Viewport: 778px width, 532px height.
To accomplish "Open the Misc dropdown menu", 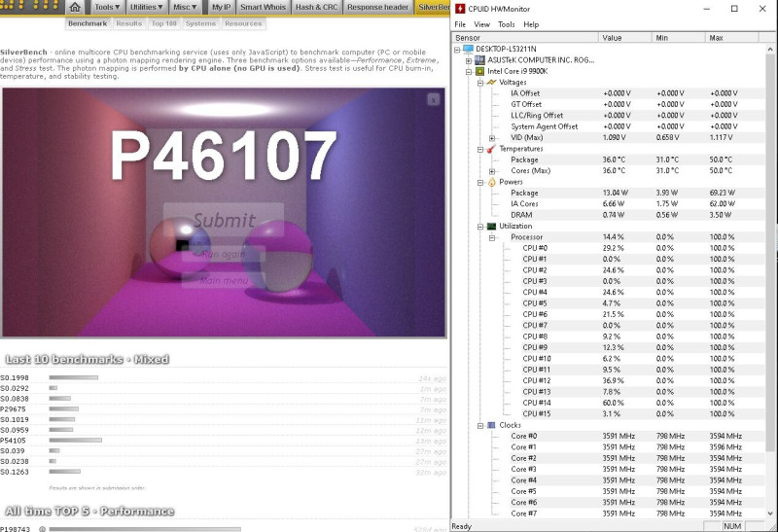I will coord(185,7).
